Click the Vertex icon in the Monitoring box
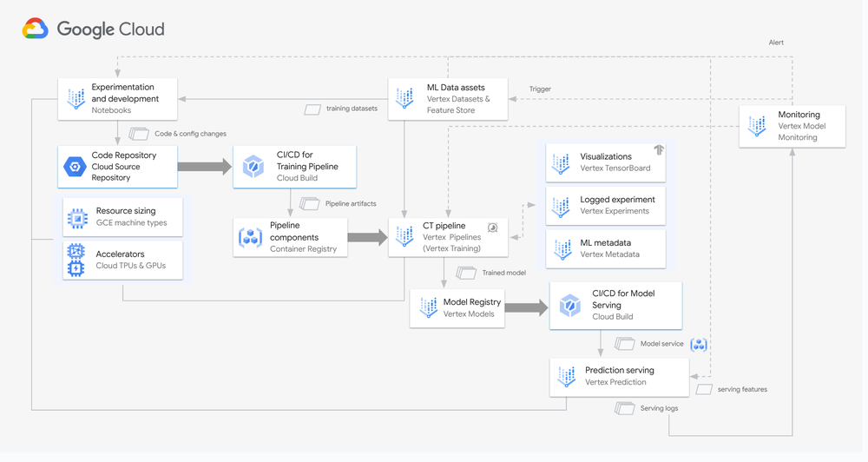The image size is (868, 462). point(757,126)
